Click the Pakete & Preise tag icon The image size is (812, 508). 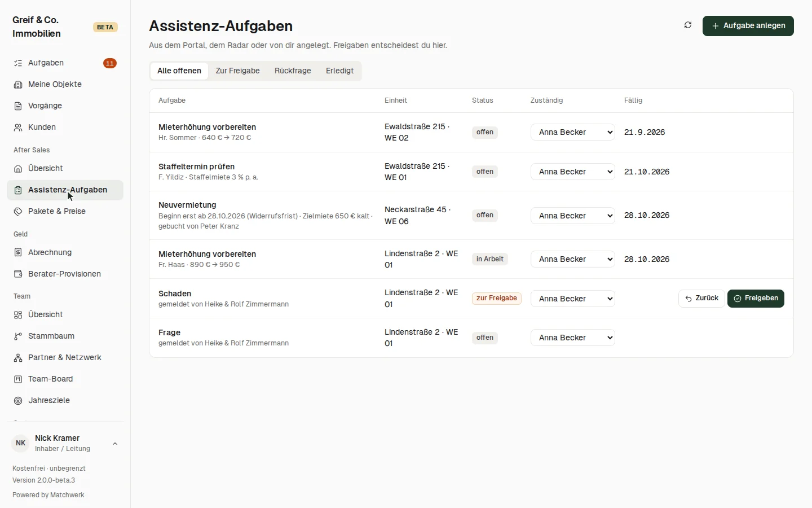point(18,212)
